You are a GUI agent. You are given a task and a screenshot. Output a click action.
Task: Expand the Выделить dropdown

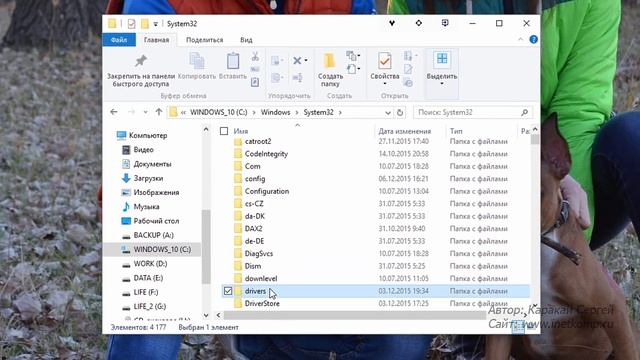pyautogui.click(x=442, y=84)
